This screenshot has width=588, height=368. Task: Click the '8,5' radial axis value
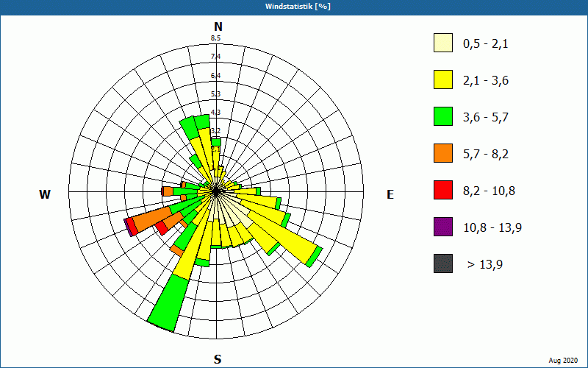pyautogui.click(x=215, y=38)
